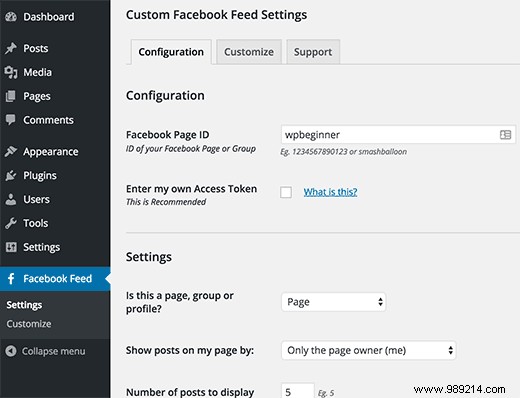The image size is (520, 398).
Task: Open the Users menu item
Action: [x=55, y=199]
